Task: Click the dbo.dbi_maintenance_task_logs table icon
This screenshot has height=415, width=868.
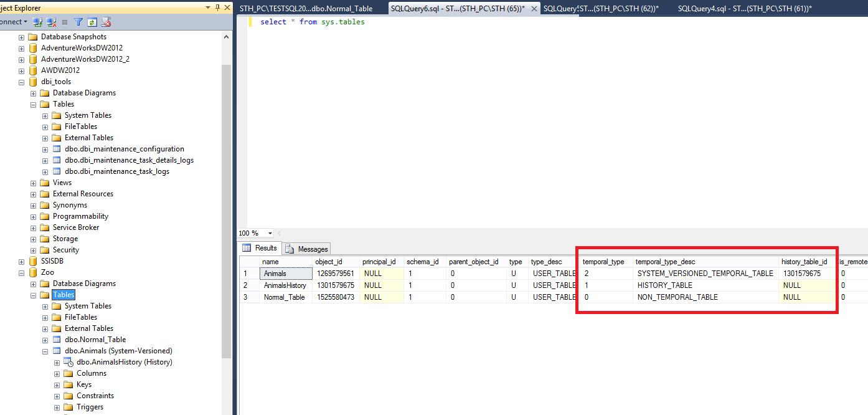Action: (x=57, y=171)
